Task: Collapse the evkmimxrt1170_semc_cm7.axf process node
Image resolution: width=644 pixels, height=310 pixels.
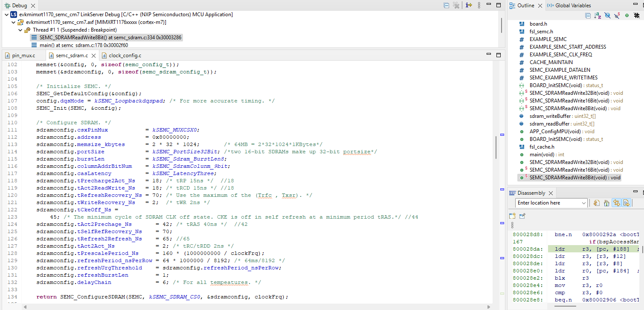Action: click(14, 22)
